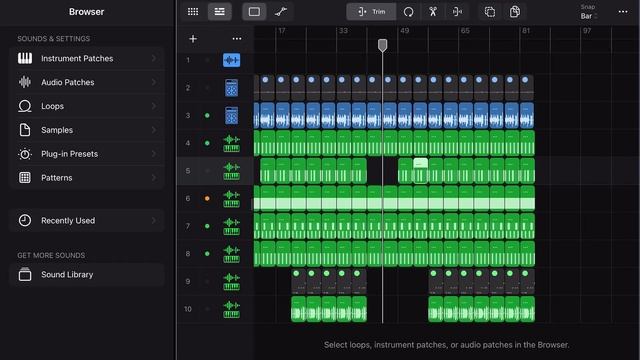
Task: Select track 6 instrument icon
Action: click(231, 199)
